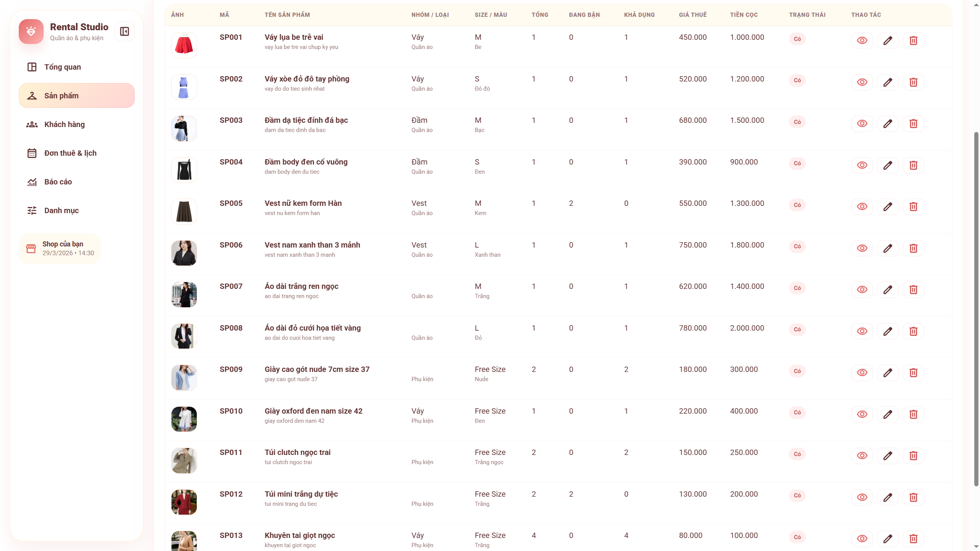View details of product SP002
This screenshot has height=551, width=980.
click(x=862, y=82)
